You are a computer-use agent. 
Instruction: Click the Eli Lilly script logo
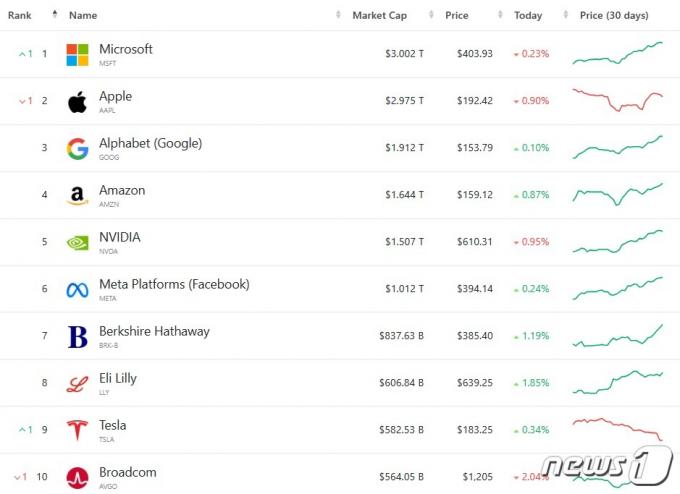(77, 384)
